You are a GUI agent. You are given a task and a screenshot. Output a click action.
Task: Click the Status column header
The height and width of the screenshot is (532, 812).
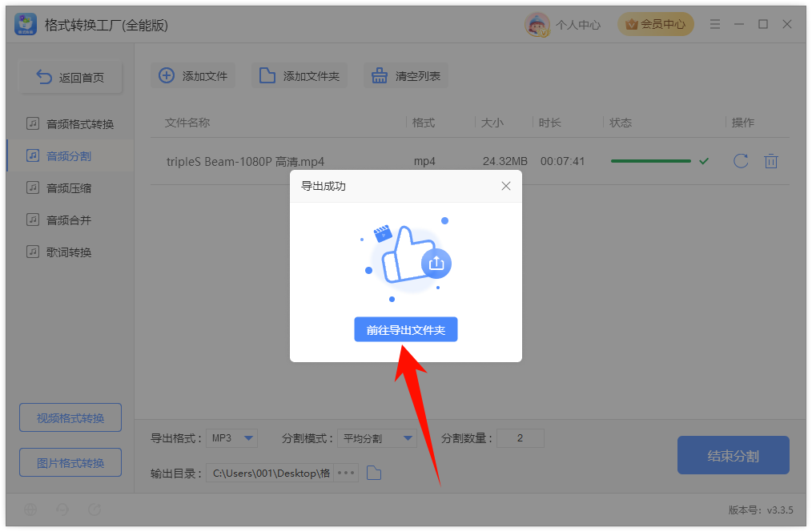[x=621, y=123]
